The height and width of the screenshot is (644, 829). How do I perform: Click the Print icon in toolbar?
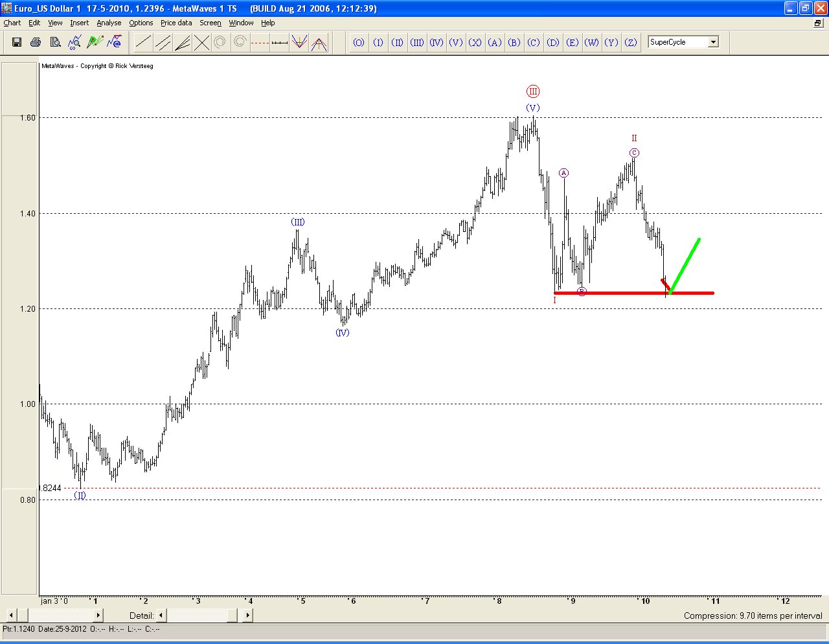click(x=36, y=43)
